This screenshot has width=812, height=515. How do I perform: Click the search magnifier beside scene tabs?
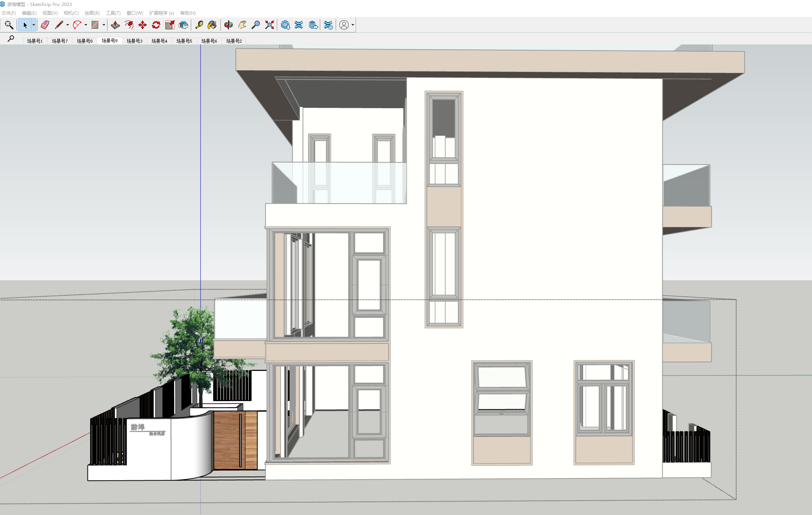pyautogui.click(x=11, y=38)
